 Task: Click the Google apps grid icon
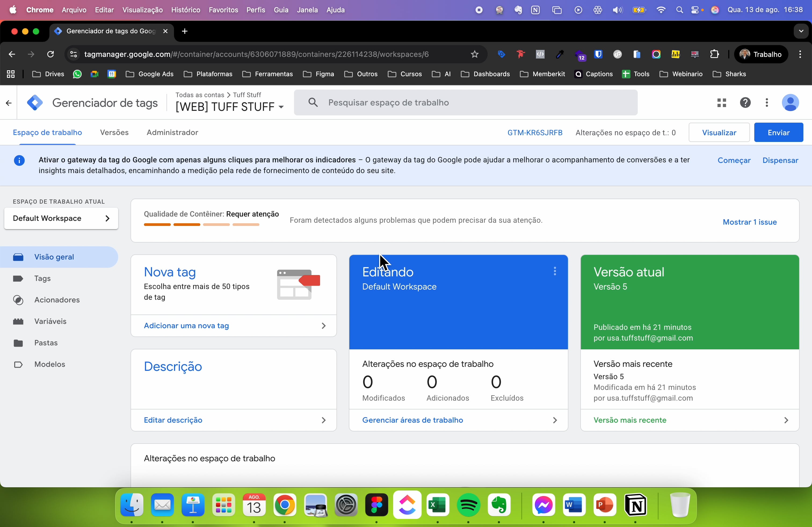722,103
